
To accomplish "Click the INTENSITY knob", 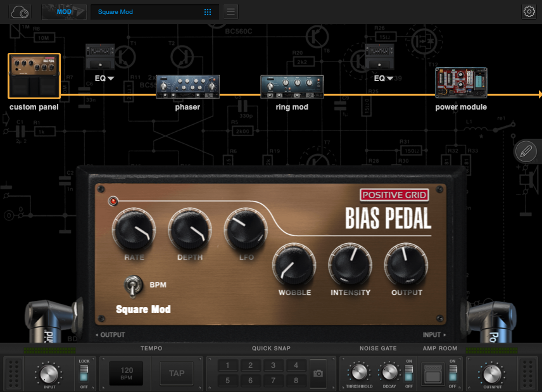I will pos(350,265).
